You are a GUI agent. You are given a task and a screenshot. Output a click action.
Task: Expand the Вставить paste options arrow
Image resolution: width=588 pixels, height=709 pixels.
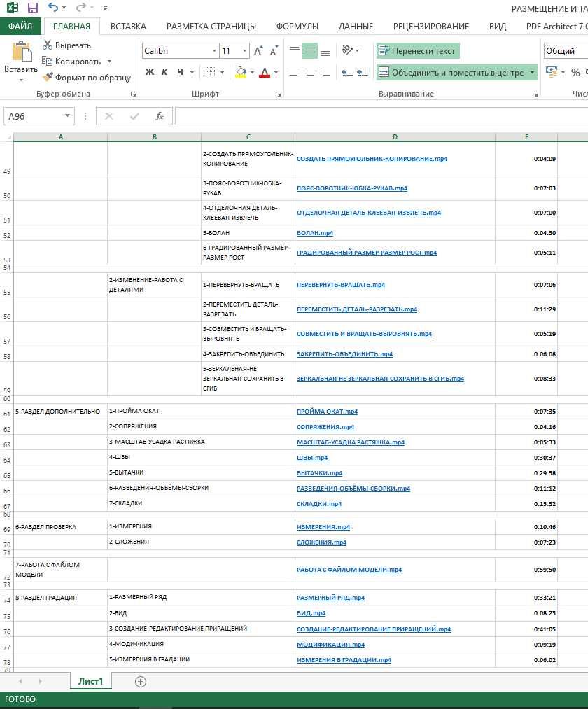coord(21,80)
